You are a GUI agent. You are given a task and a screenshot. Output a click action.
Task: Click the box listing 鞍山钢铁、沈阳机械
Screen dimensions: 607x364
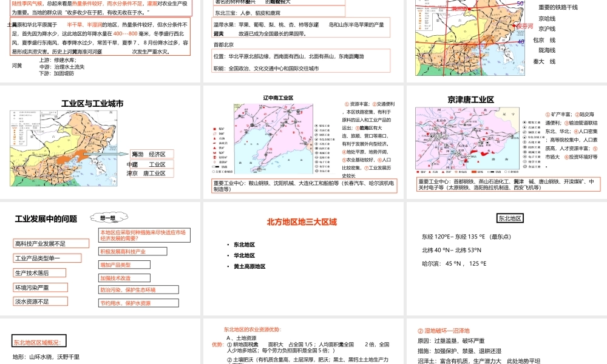[304, 186]
